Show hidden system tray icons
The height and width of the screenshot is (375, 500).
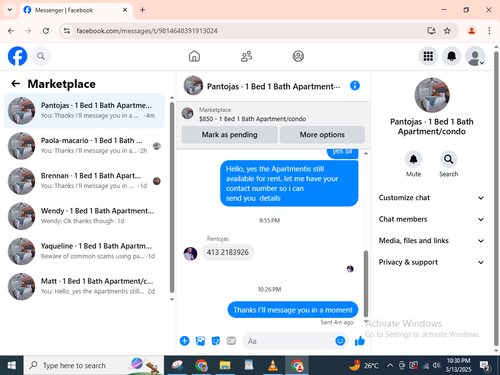click(389, 365)
